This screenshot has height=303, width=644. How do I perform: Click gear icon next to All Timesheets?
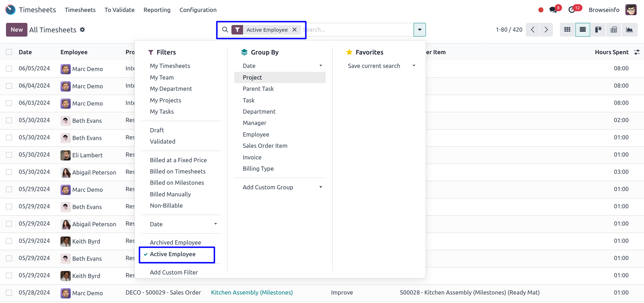pos(82,30)
